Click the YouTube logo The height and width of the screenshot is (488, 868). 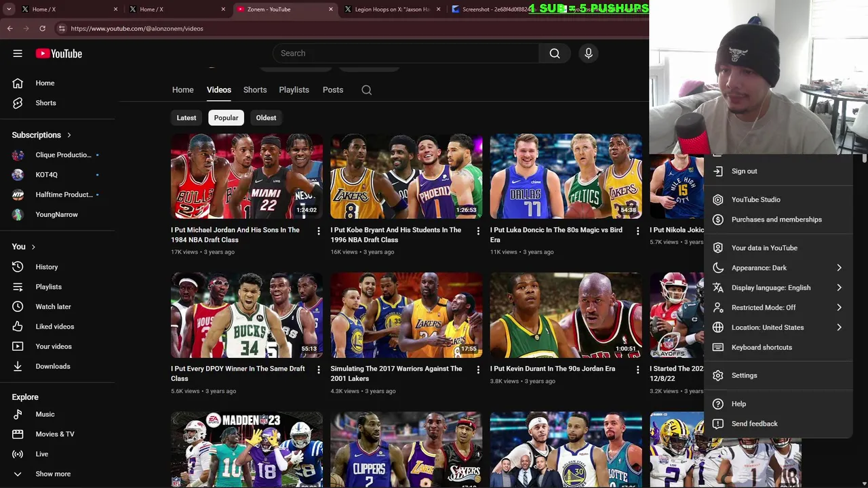[x=59, y=54]
